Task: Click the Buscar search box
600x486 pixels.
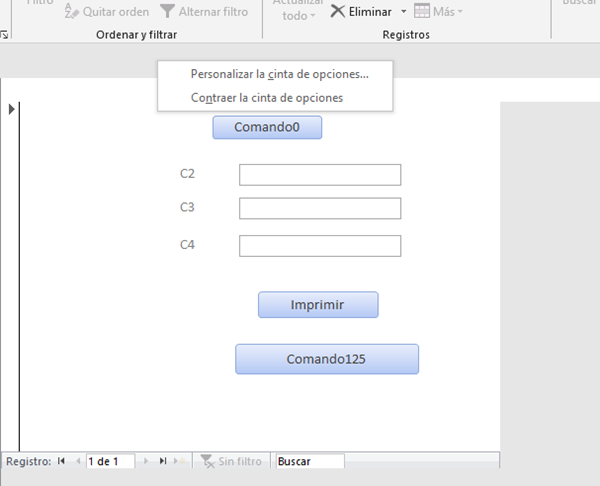Action: (310, 461)
